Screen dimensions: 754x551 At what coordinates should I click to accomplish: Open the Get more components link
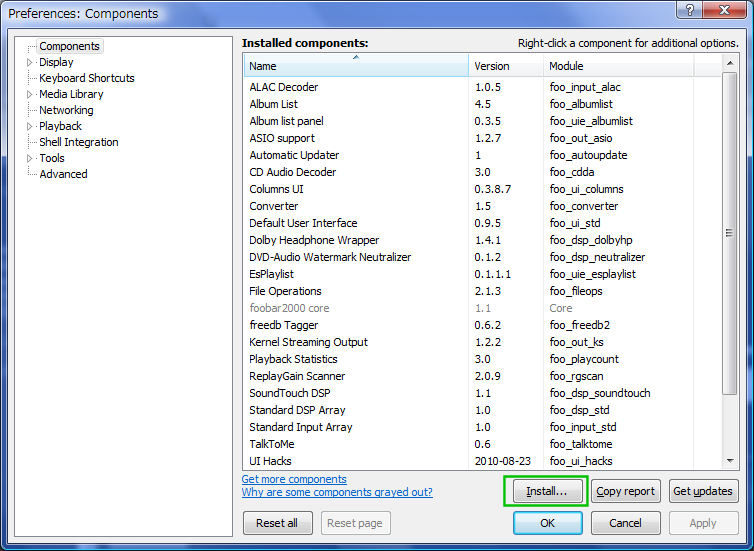(x=294, y=479)
